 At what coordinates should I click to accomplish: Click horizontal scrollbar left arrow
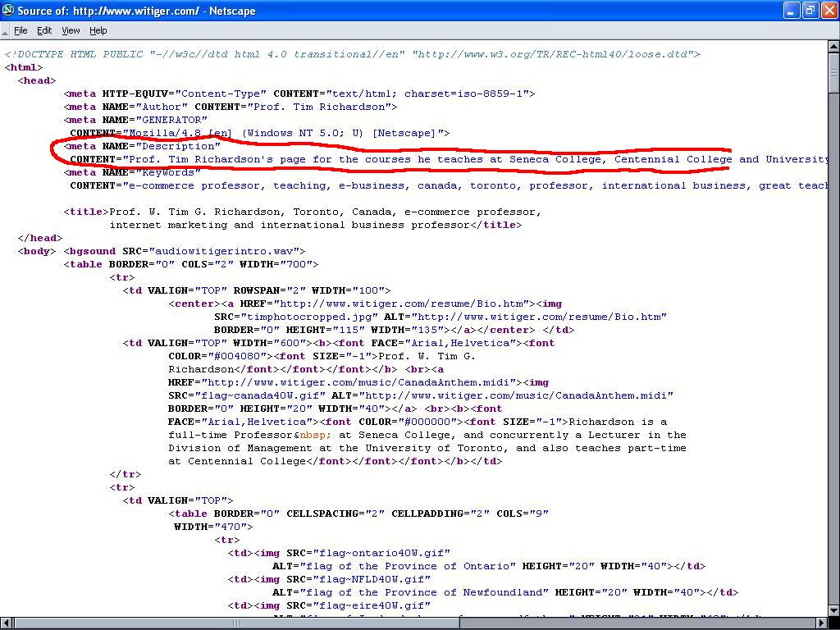pos(7,623)
